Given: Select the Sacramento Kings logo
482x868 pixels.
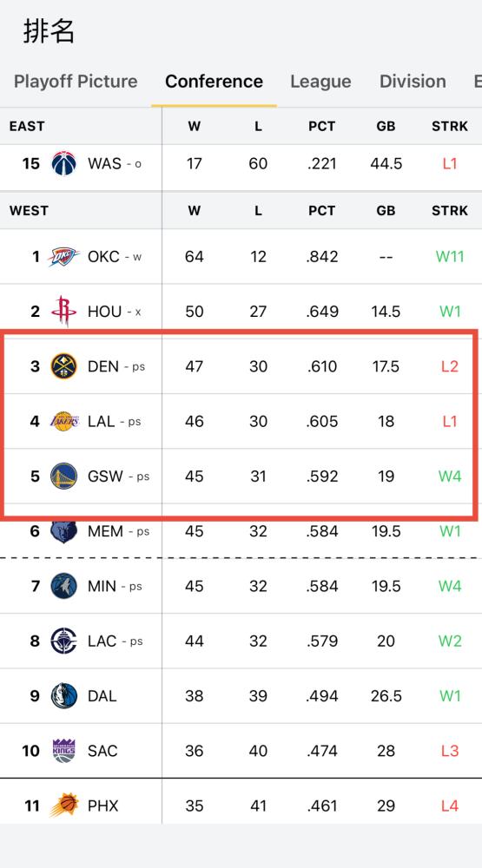Looking at the screenshot, I should click(63, 751).
